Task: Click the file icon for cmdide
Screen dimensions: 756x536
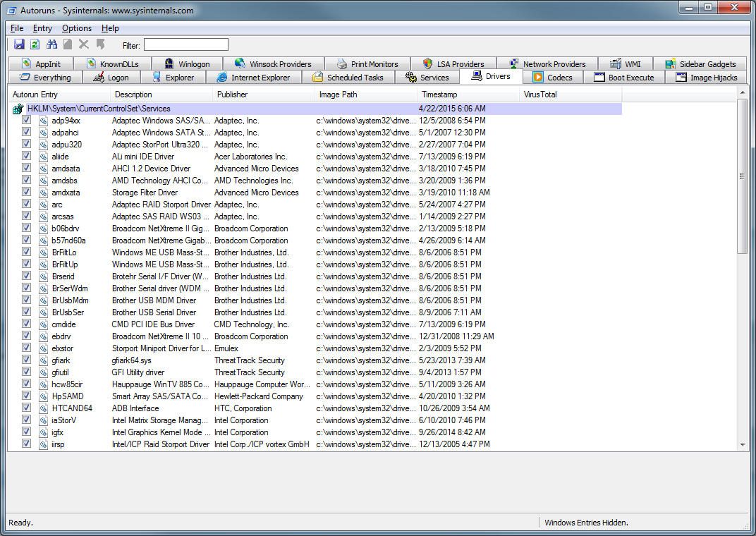Action: point(44,324)
